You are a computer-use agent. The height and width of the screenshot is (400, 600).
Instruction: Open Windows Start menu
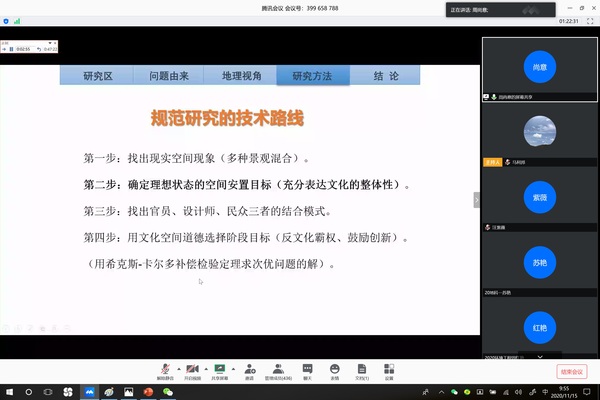coord(8,392)
